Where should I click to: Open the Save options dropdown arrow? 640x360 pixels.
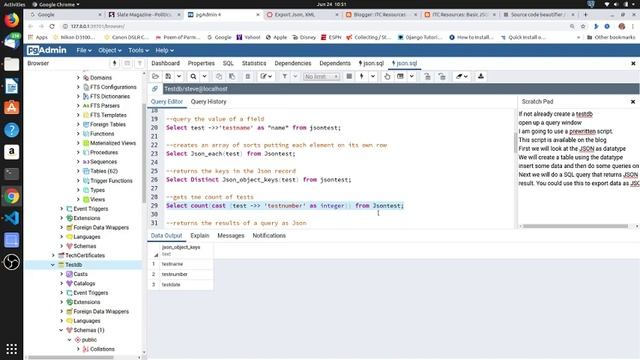pyautogui.click(x=179, y=76)
